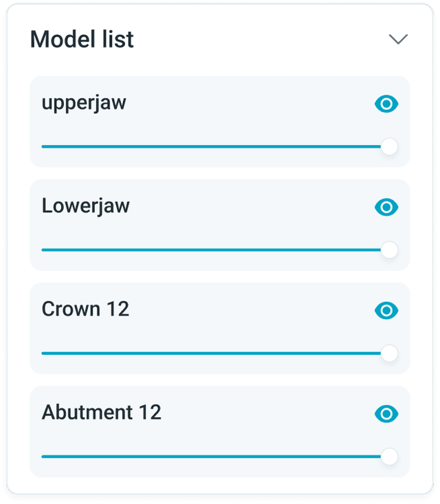Set upperjaw opacity to middle of track
The image size is (440, 504).
(215, 146)
